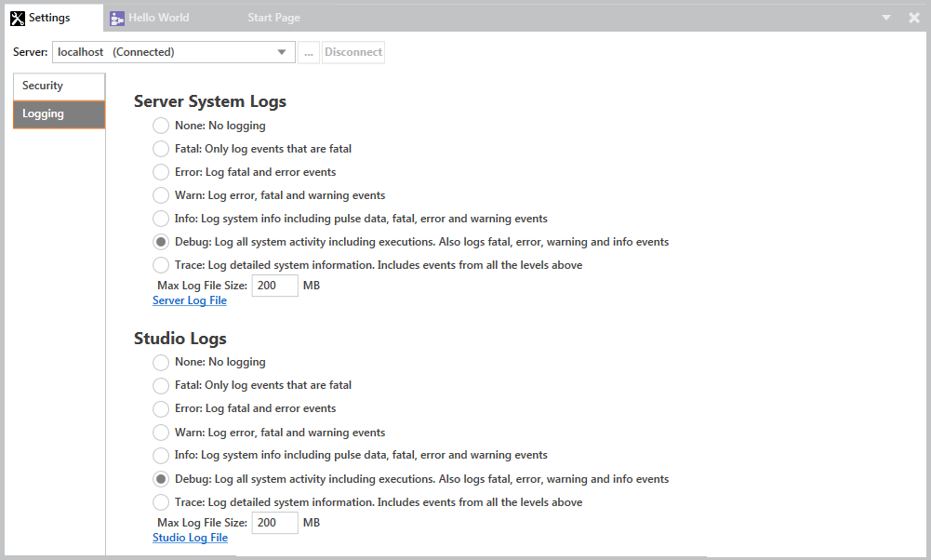Select Studio logs Info level

click(161, 456)
